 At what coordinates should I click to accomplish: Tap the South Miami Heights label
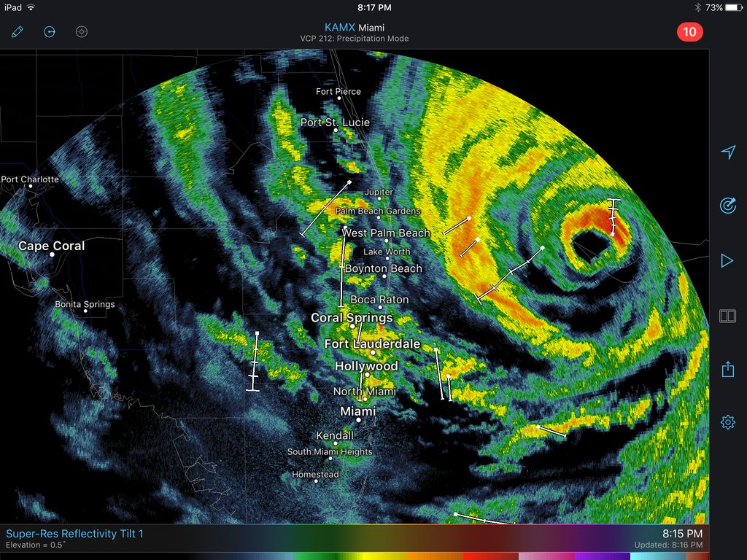point(330,451)
